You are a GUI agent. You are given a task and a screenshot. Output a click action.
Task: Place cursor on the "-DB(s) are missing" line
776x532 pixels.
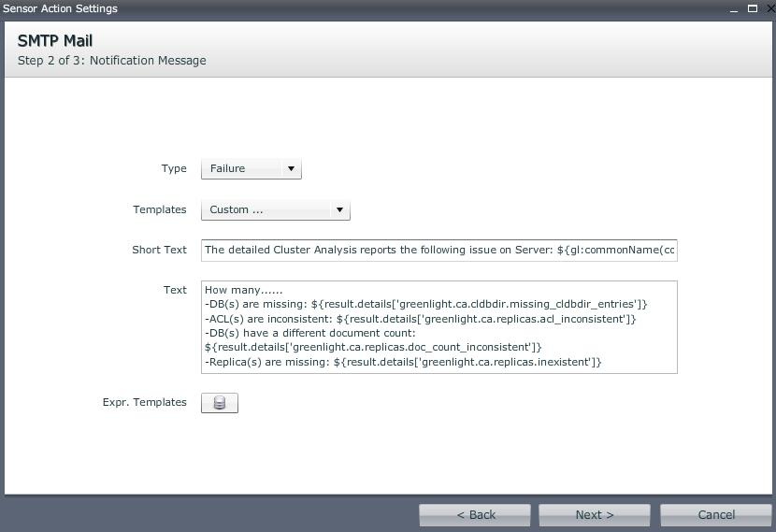click(425, 305)
